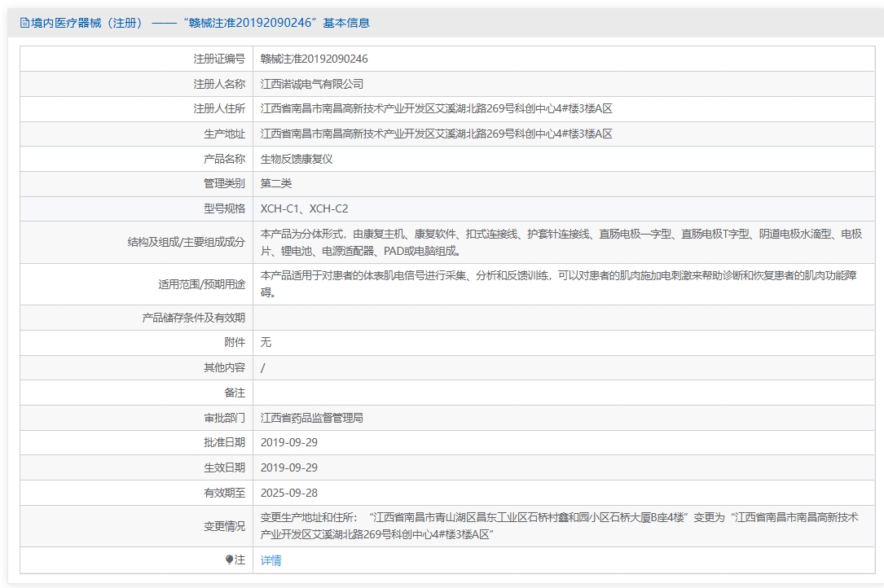884x588 pixels.
Task: Click the expiry date 2025-09-28
Action: pos(289,494)
